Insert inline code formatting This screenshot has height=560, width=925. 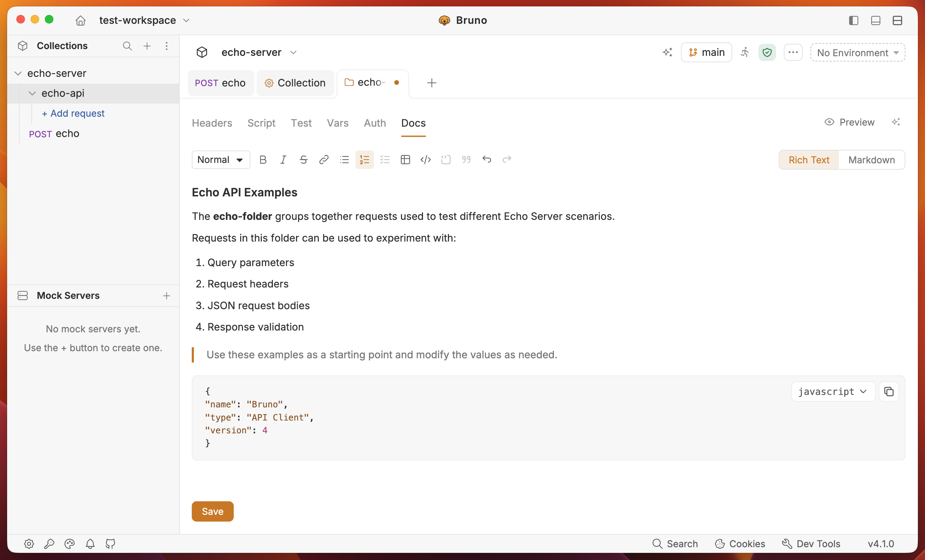tap(425, 160)
